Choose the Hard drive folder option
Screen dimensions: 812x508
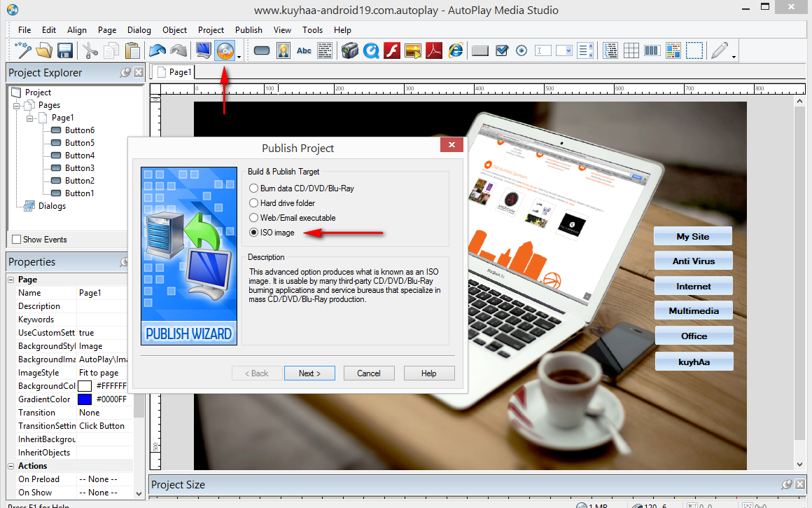click(253, 203)
